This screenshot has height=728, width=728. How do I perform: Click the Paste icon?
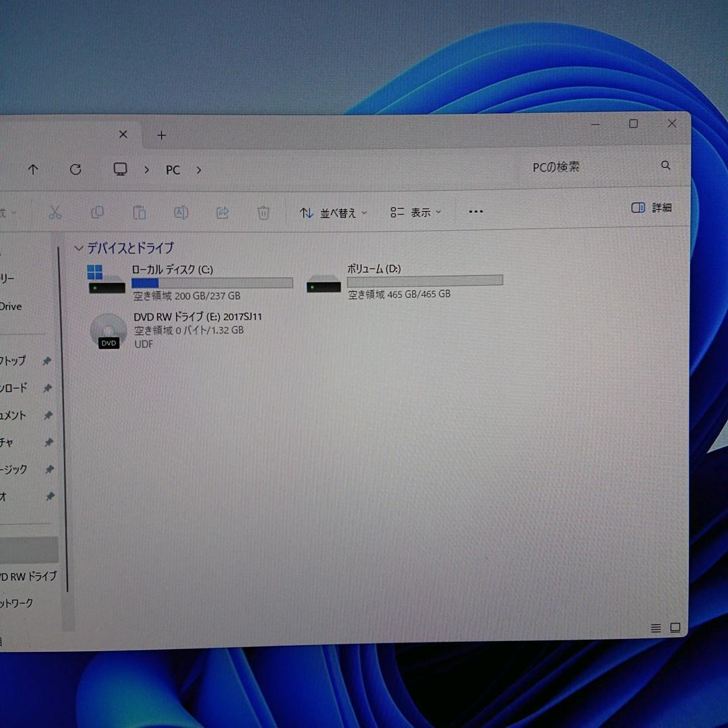point(140,212)
